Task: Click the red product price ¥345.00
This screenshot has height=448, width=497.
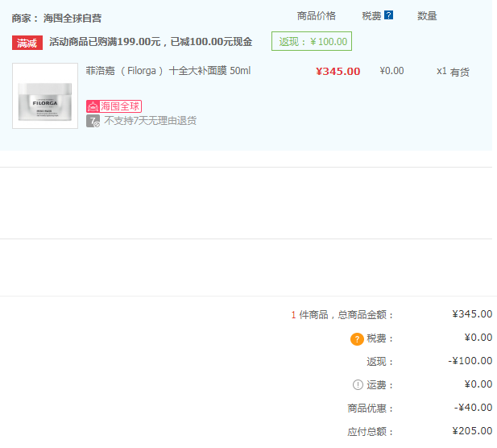Action: coord(338,72)
